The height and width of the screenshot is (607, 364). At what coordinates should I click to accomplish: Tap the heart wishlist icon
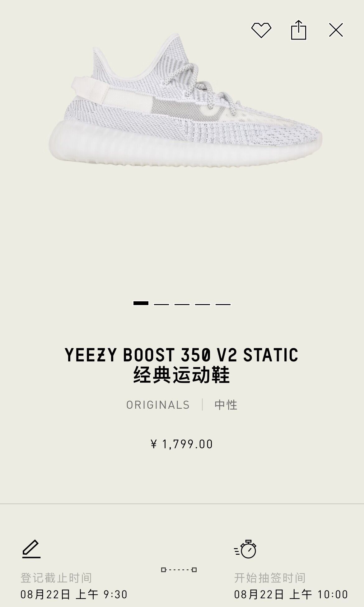261,30
